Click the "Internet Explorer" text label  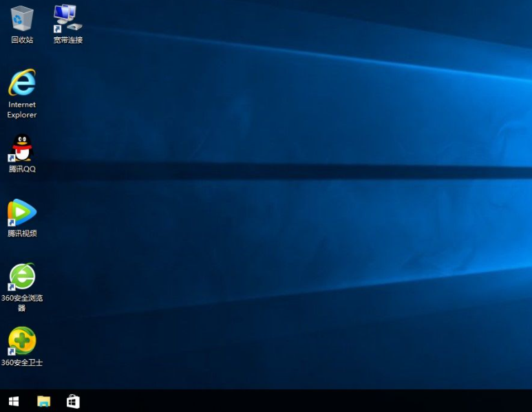(22, 110)
